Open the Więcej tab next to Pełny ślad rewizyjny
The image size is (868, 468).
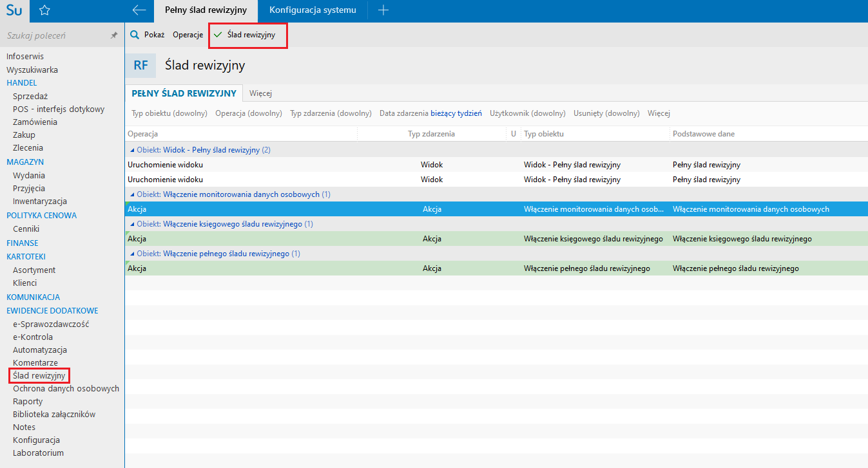260,93
